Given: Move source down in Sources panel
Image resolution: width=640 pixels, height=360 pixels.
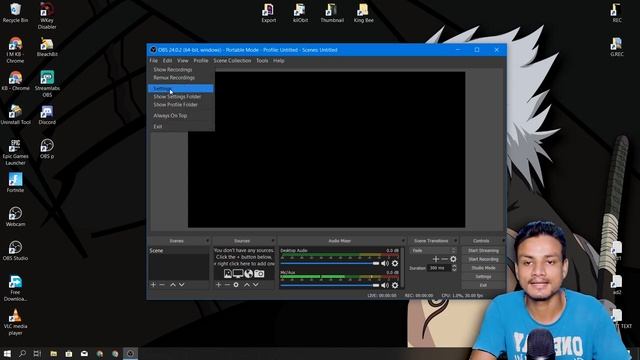Looking at the screenshot, I should point(256,284).
